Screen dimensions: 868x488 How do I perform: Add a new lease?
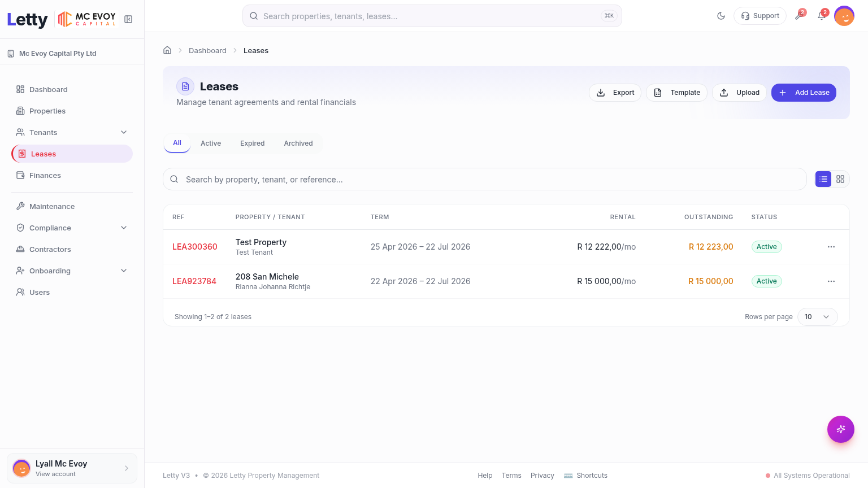(804, 93)
